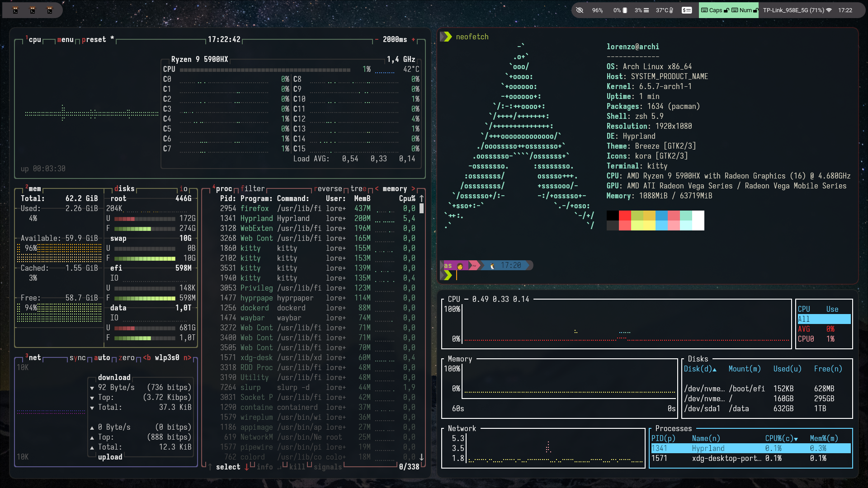The height and width of the screenshot is (488, 868).
Task: Click the upload arrow beside 0 Byte/s
Action: tap(92, 427)
